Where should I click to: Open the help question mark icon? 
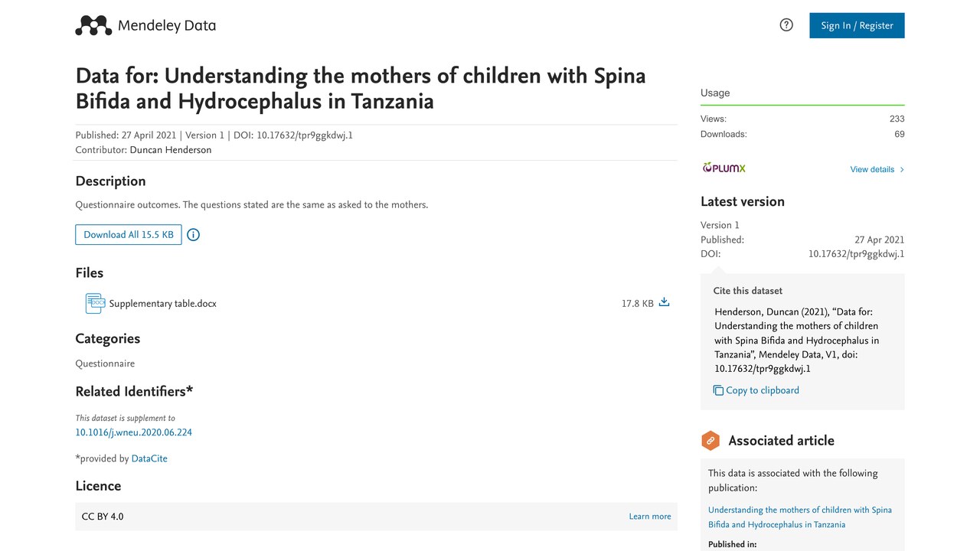[x=786, y=25]
